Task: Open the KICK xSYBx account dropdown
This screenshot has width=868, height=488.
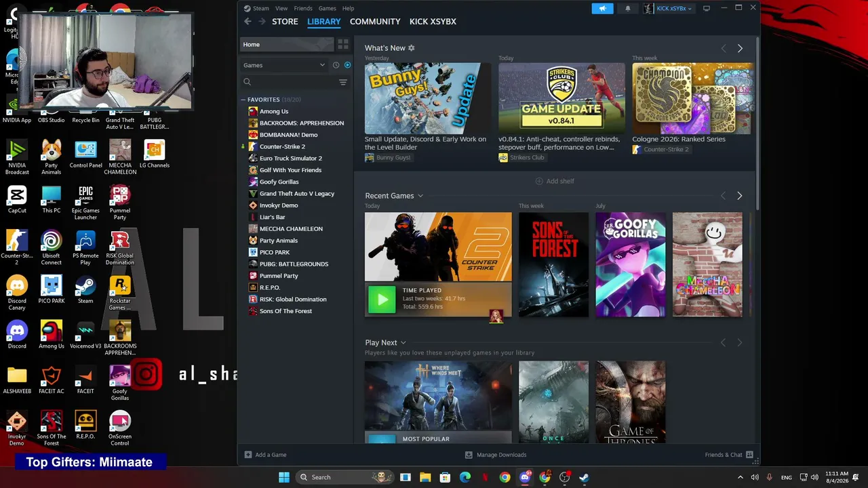Action: (668, 8)
